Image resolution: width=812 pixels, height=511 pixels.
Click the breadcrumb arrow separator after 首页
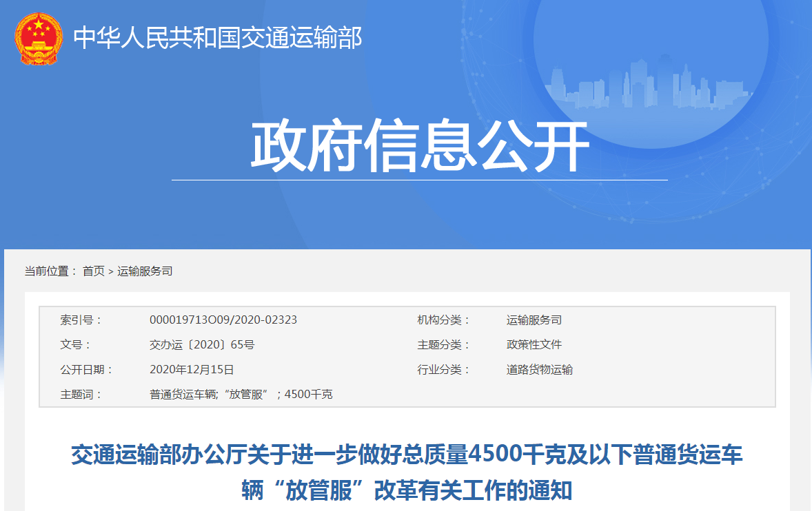(x=111, y=271)
